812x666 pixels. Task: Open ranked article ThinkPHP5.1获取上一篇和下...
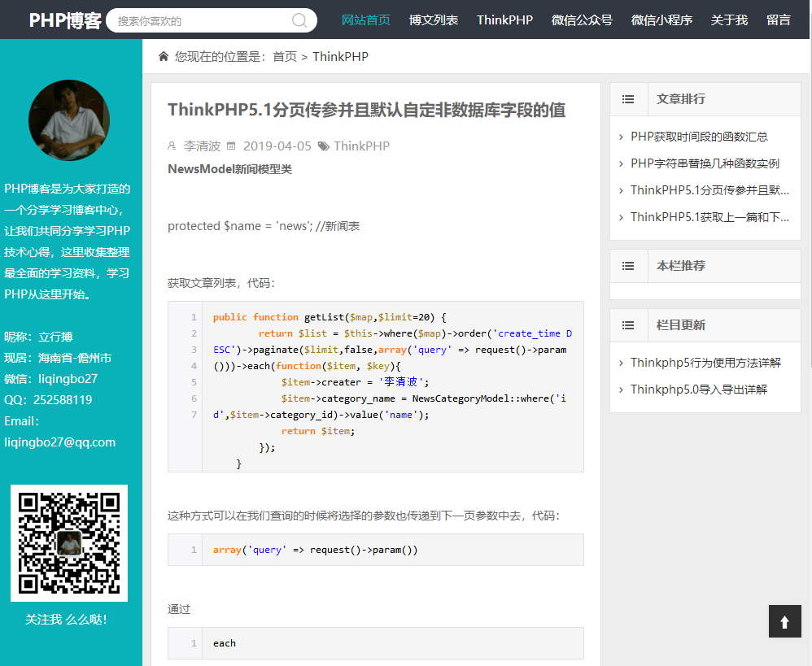pyautogui.click(x=710, y=217)
